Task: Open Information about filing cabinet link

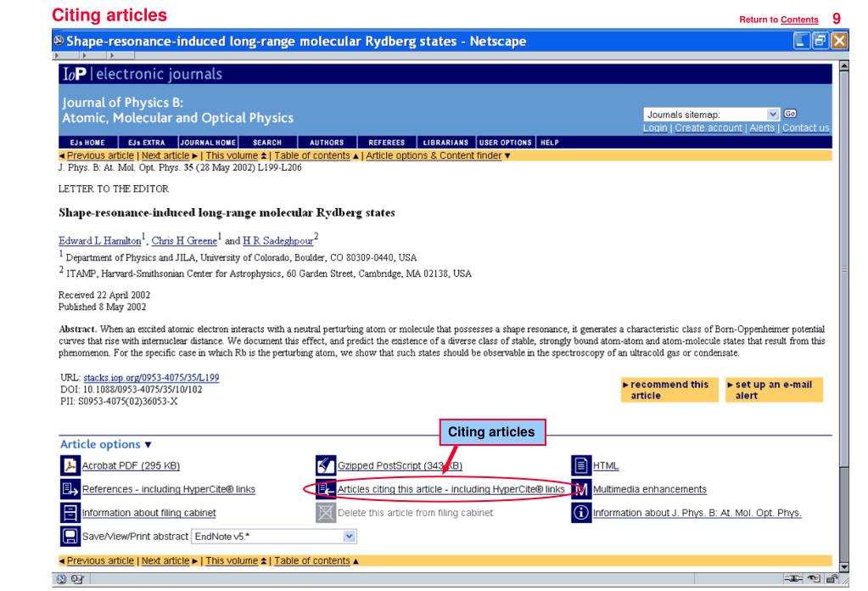Action: click(x=149, y=513)
